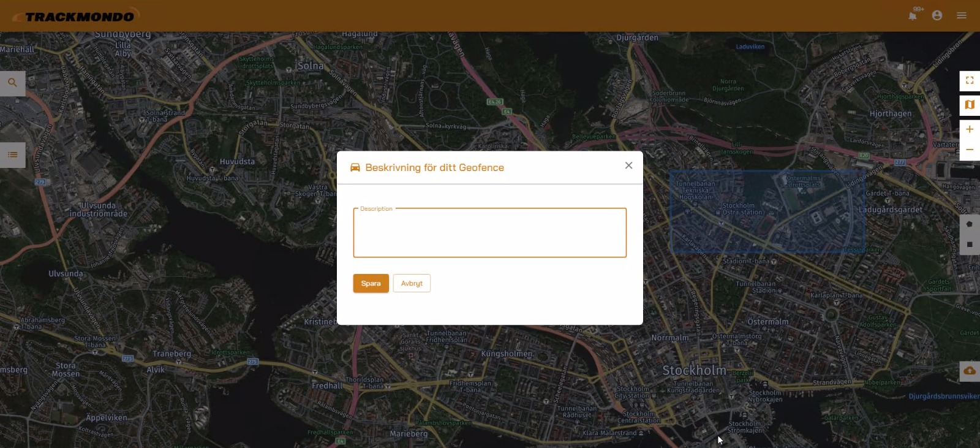The width and height of the screenshot is (980, 448).
Task: Click the Ladugårdsgärdet map label
Action: point(890,210)
